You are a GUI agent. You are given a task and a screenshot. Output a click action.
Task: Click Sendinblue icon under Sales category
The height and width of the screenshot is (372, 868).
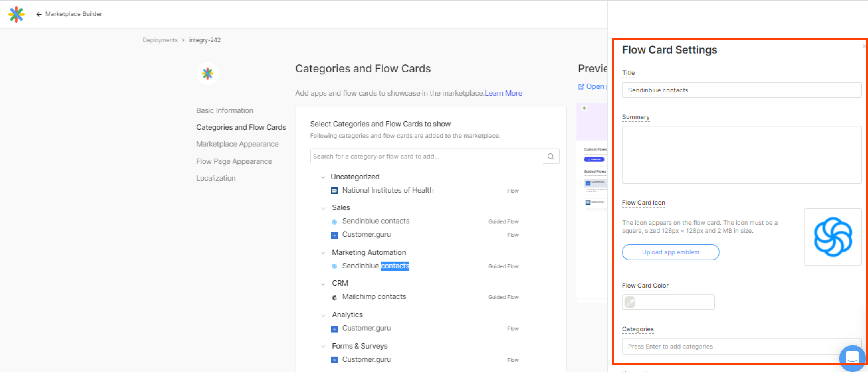pos(334,221)
